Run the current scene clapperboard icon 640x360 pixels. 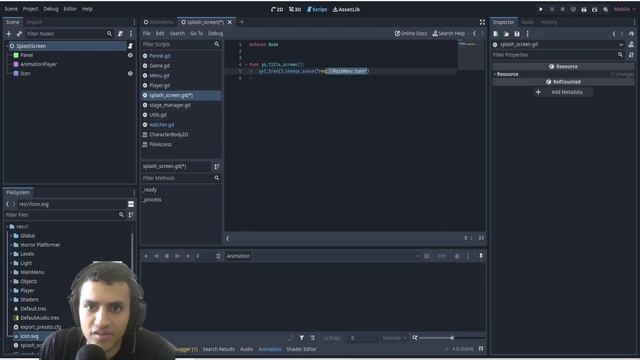(584, 9)
